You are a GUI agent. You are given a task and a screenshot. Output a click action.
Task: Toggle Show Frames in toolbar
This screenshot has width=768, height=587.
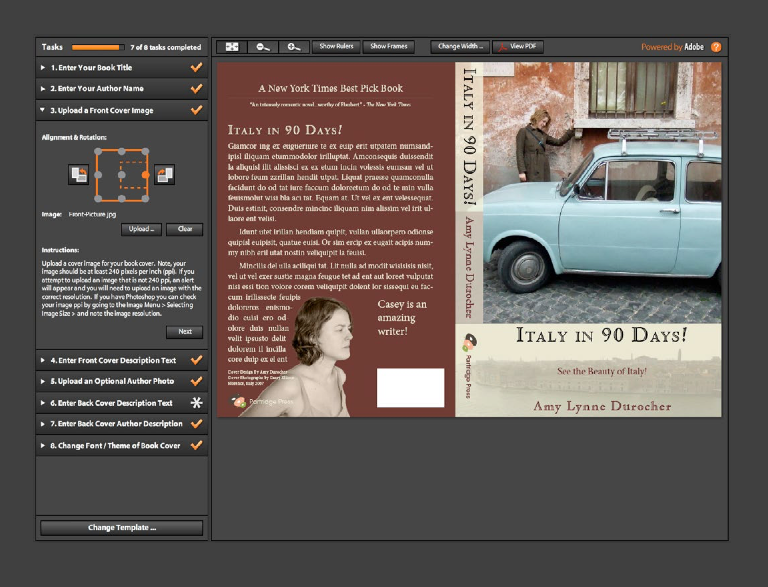click(x=389, y=47)
